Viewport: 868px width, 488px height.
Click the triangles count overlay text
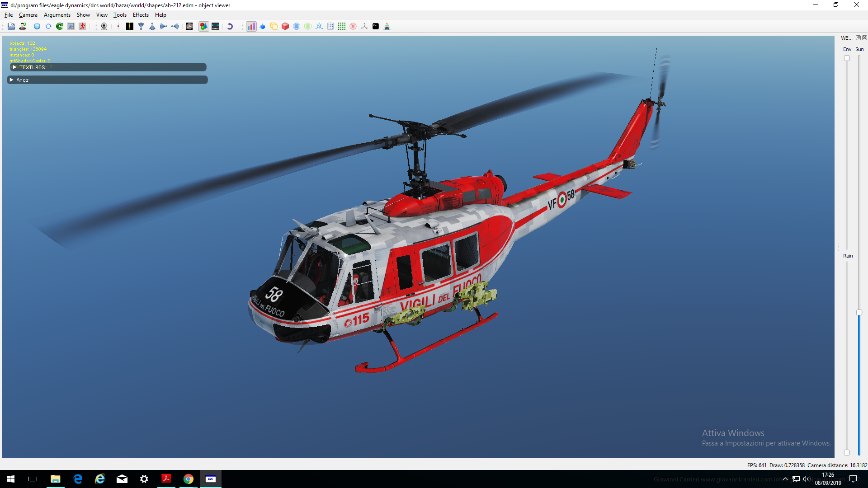point(28,49)
